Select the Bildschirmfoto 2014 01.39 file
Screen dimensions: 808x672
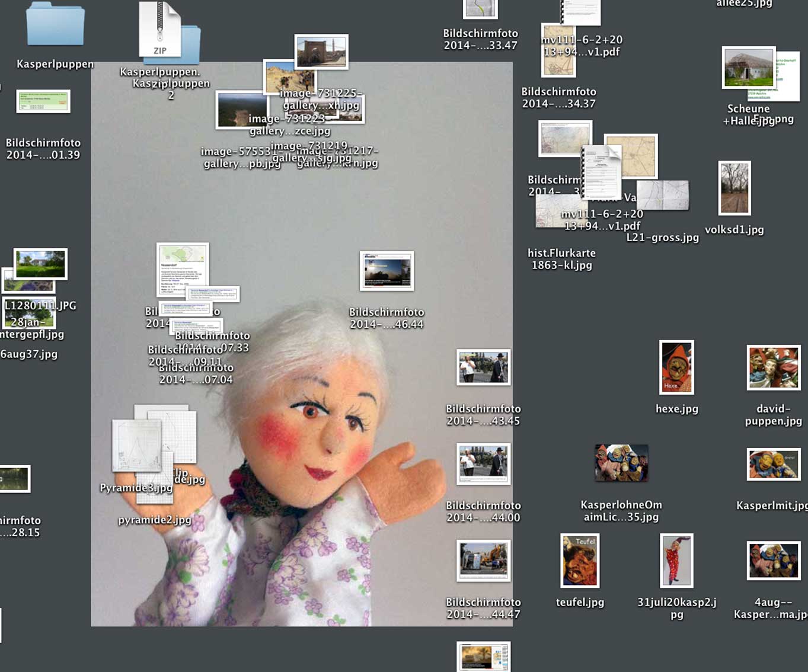coord(43,101)
